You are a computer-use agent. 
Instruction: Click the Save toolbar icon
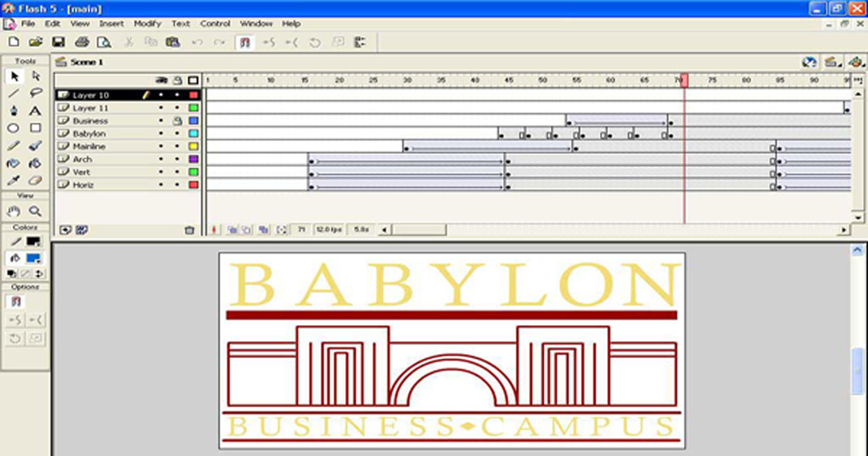[x=58, y=42]
